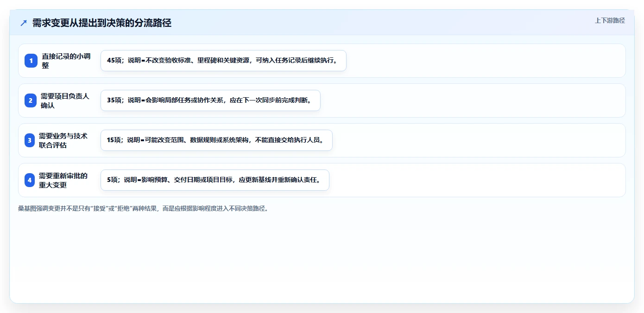Click the description box starting with 15项
The width and height of the screenshot is (644, 313).
coord(216,140)
